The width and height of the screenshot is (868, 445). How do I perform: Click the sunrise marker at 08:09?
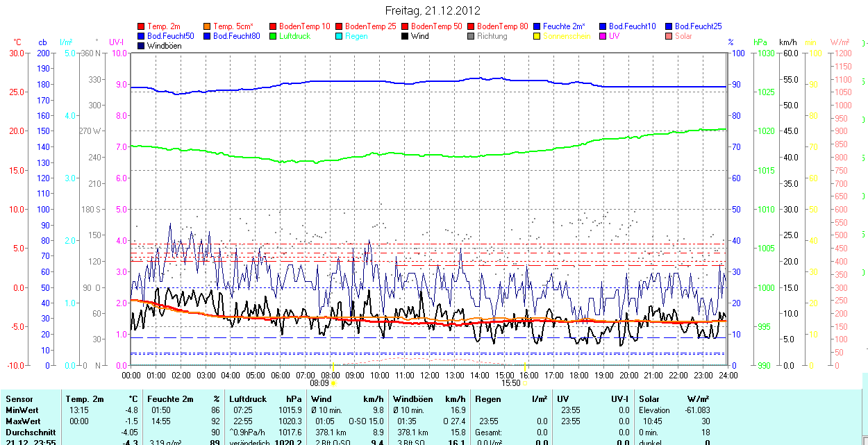tap(333, 383)
